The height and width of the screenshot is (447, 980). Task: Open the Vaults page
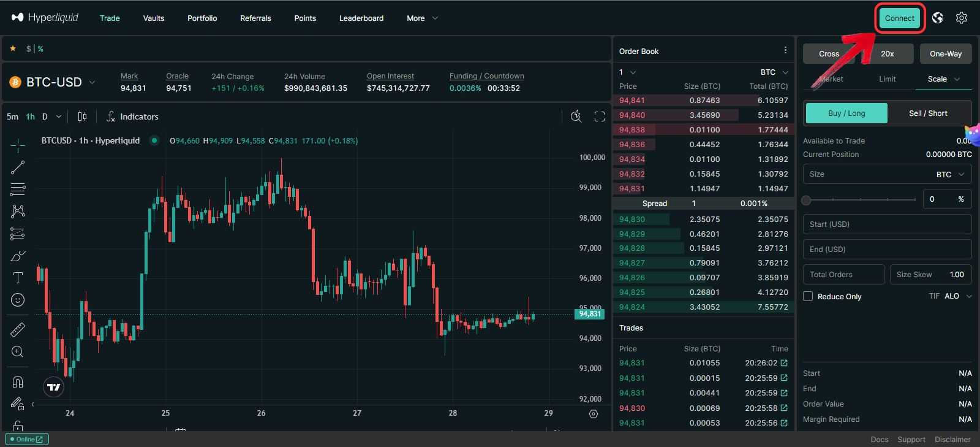pyautogui.click(x=154, y=18)
